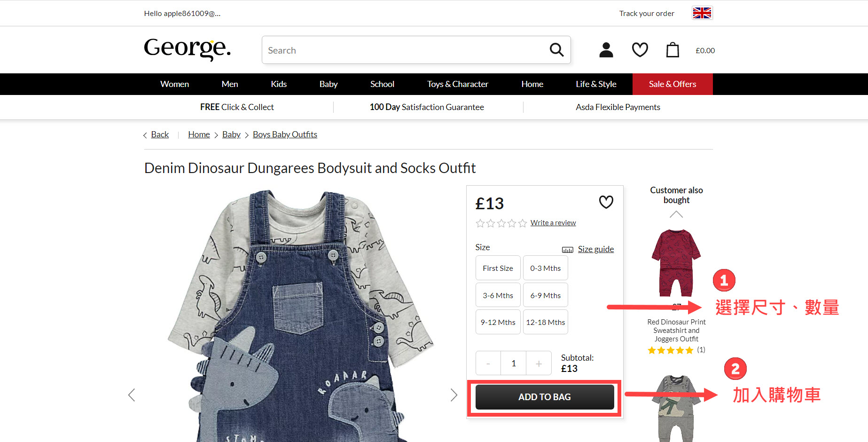Open wishlist heart icon in header
868x442 pixels.
(640, 50)
